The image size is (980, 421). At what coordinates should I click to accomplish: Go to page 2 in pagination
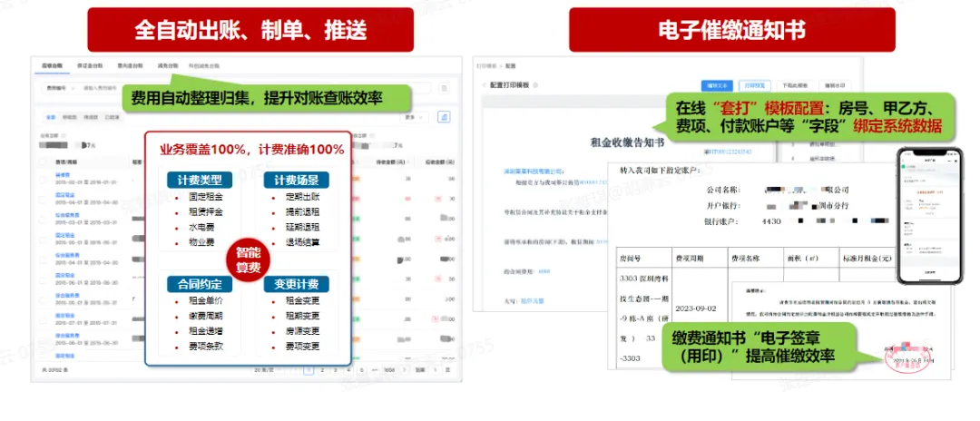322,370
